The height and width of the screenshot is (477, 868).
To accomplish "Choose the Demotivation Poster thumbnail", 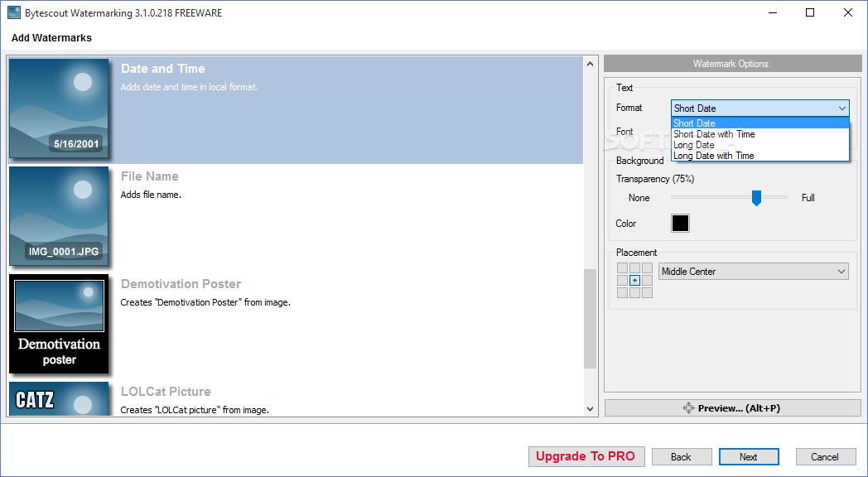I will tap(59, 324).
